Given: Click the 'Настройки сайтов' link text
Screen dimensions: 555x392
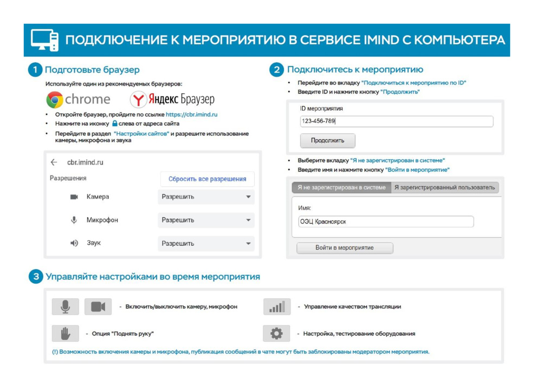Looking at the screenshot, I should 141,134.
